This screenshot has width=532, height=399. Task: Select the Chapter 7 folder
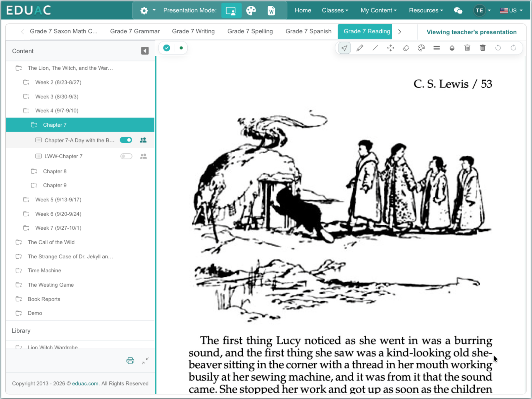pyautogui.click(x=80, y=125)
